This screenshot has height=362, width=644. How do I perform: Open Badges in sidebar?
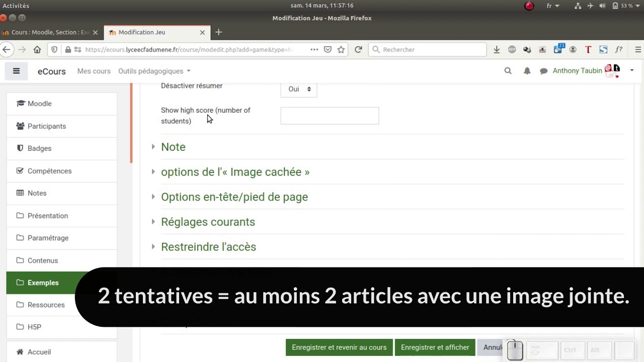pyautogui.click(x=61, y=148)
